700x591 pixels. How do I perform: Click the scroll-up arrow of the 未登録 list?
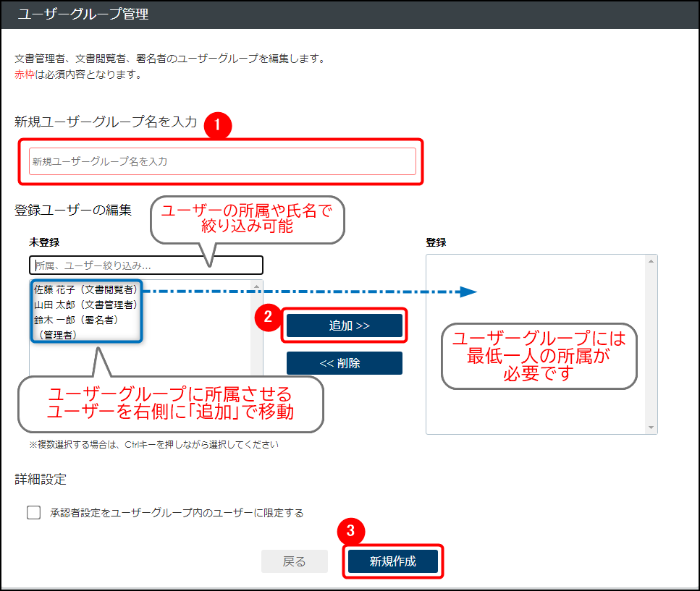point(257,286)
